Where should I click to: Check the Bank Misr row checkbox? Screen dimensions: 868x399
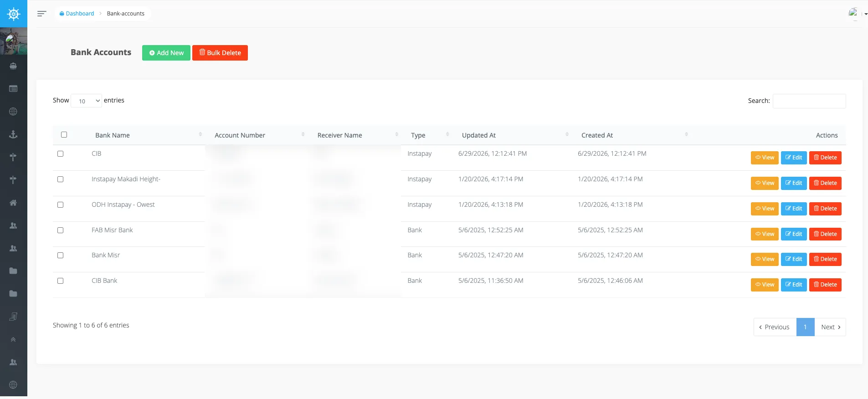60,256
